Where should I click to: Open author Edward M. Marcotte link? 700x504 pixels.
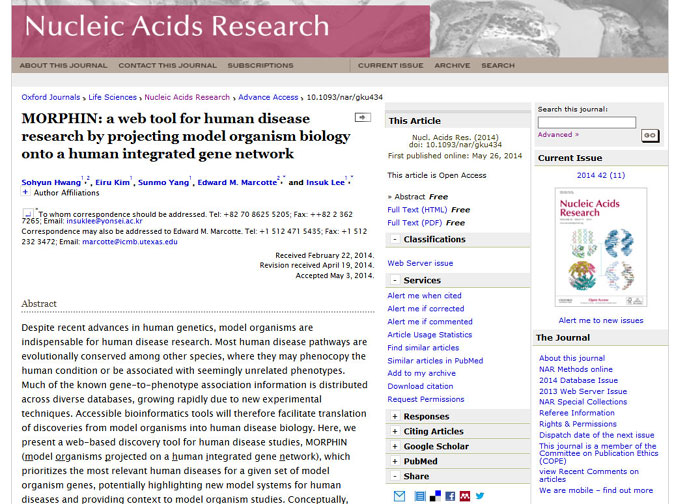point(237,182)
